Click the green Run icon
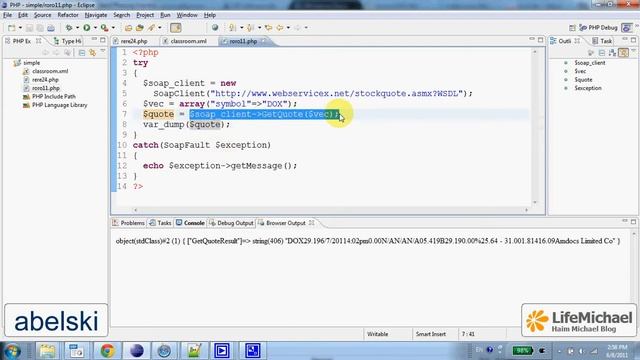The height and width of the screenshot is (360, 640). [x=87, y=28]
